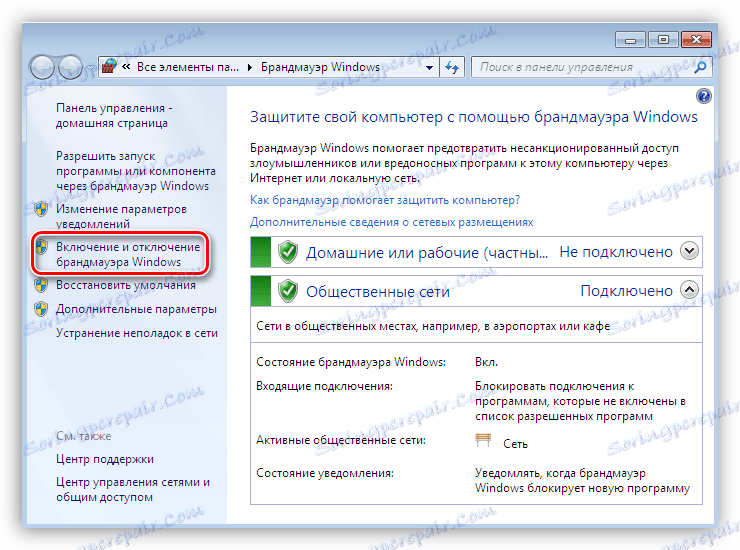
Task: Open Help with the blue question icon
Action: 703,96
